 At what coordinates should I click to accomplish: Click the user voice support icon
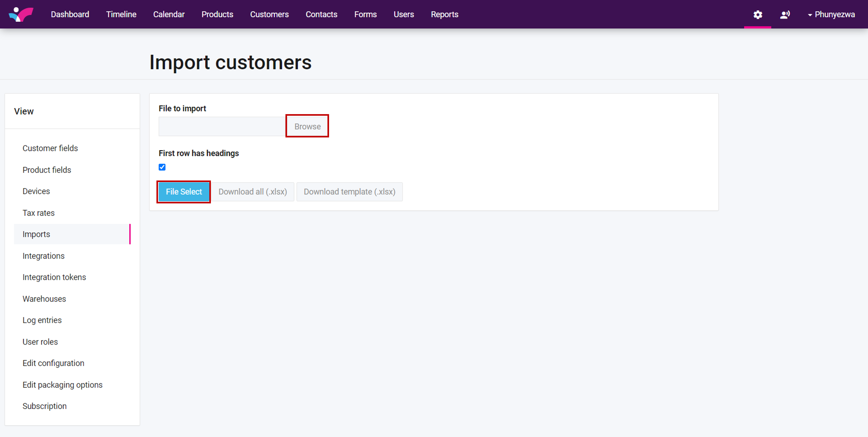click(x=785, y=14)
